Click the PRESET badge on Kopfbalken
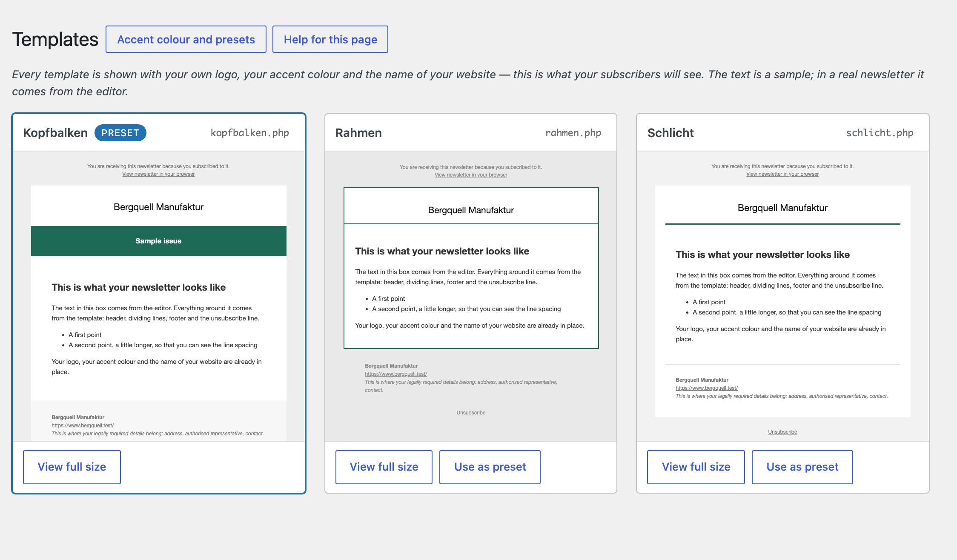Viewport: 957px width, 560px height. [120, 133]
